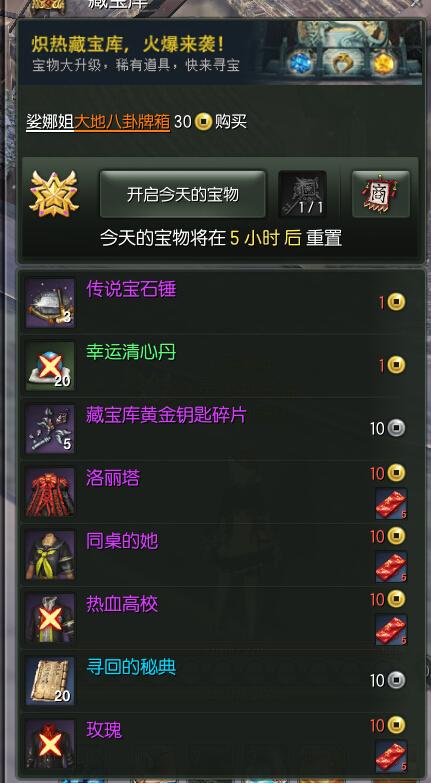Select the golden star medal icon

tap(54, 194)
